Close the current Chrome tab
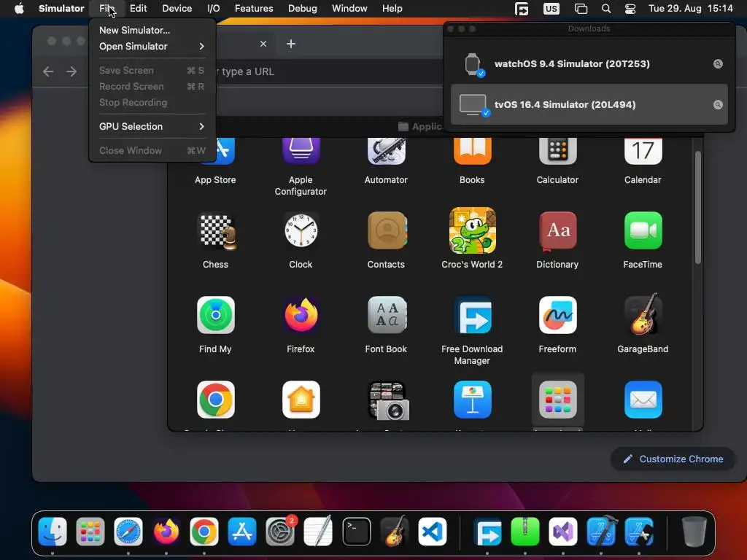The height and width of the screenshot is (560, 747). click(263, 44)
